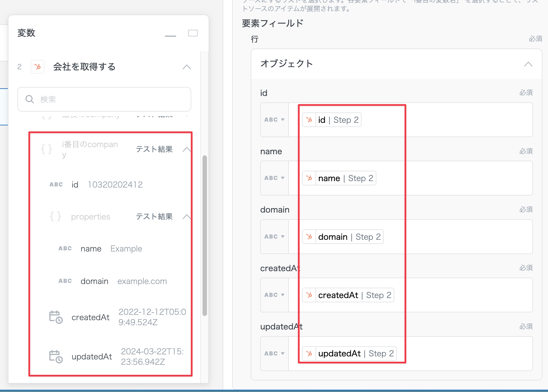Click curly-brace icon beside properties
The image size is (548, 392).
(x=55, y=216)
